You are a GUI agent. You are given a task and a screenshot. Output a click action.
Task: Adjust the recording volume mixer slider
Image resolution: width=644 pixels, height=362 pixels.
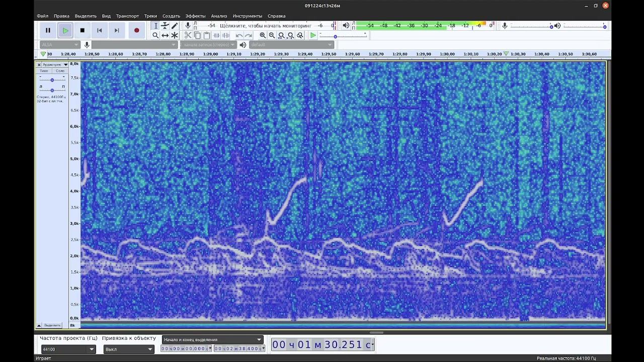(531, 26)
